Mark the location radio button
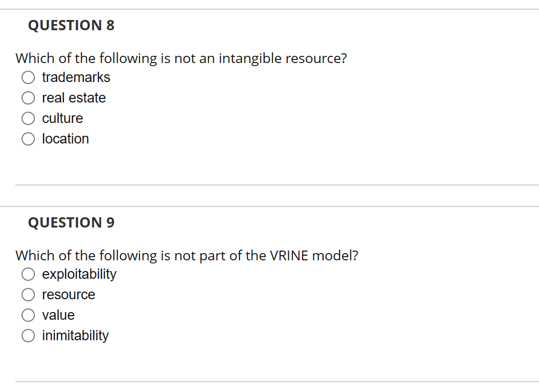 [x=29, y=139]
